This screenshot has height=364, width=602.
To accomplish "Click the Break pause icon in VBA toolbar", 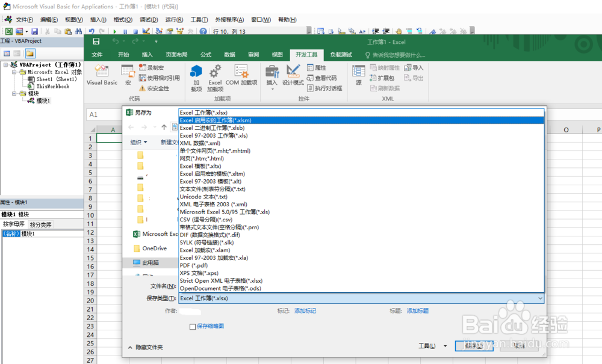I will click(125, 31).
